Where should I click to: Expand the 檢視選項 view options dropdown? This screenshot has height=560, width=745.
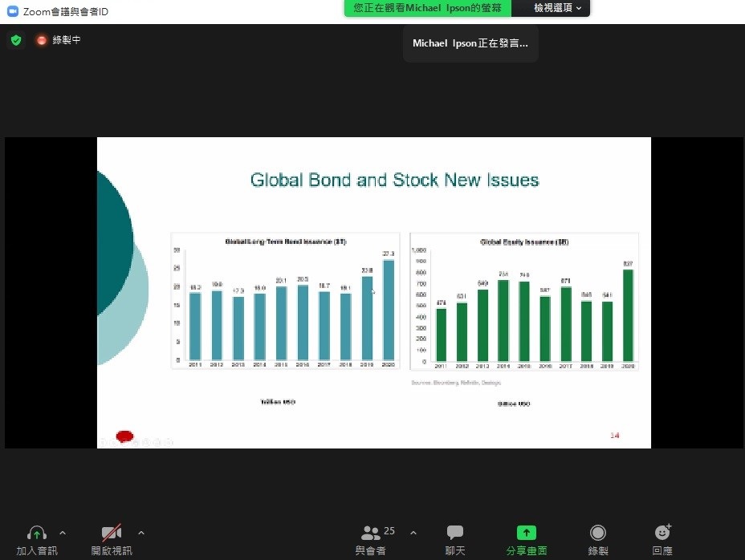point(558,8)
